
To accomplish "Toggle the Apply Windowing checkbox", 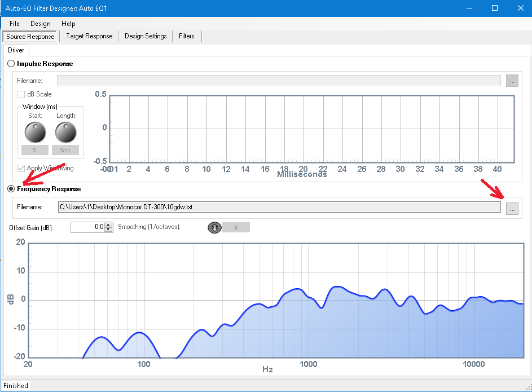I will tap(21, 168).
